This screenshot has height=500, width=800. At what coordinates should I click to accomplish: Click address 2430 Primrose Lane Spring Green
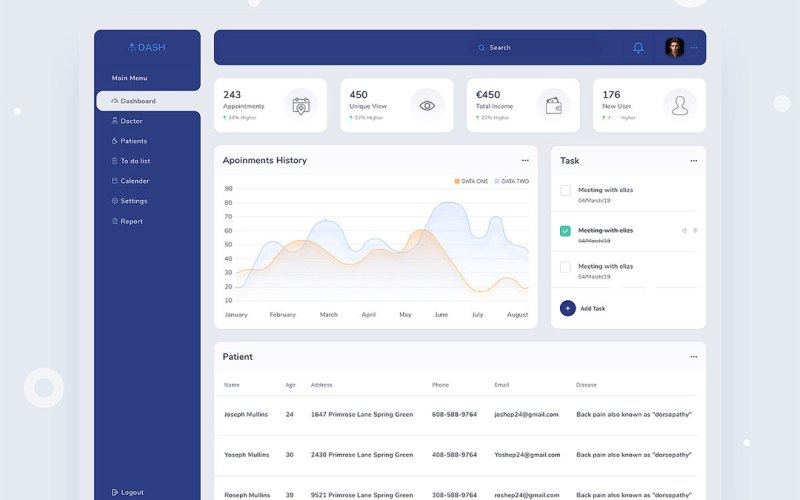click(x=362, y=455)
